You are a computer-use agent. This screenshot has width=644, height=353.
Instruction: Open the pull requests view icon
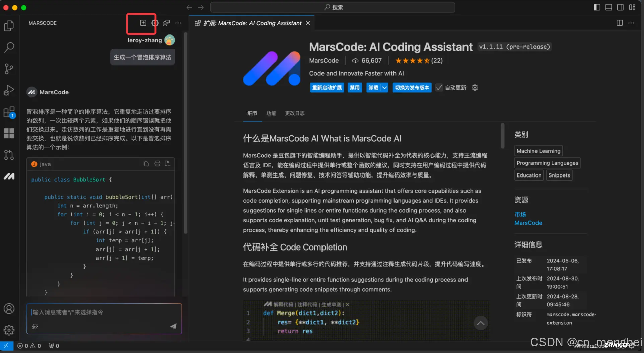9,155
